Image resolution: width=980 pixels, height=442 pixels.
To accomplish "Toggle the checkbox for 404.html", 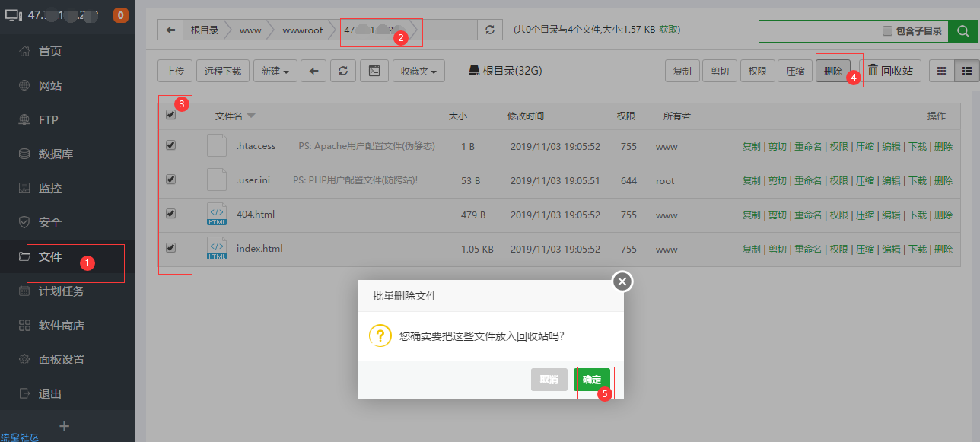I will click(x=170, y=214).
